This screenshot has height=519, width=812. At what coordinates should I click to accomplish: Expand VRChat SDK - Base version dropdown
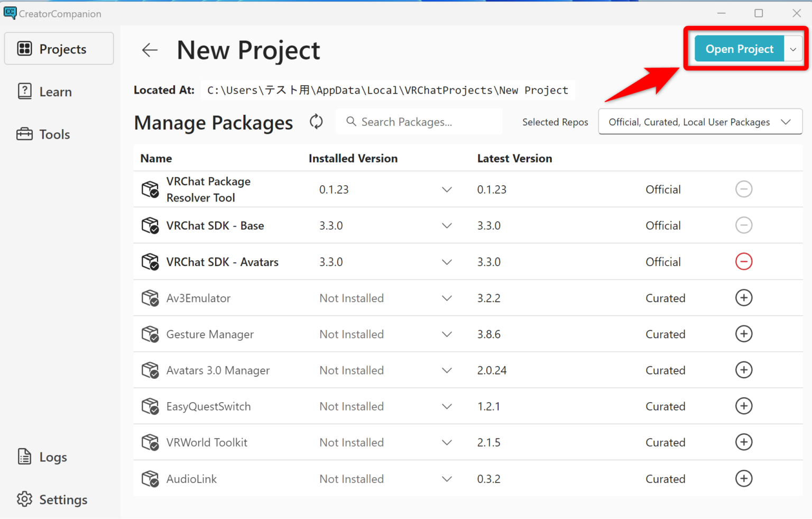click(447, 226)
